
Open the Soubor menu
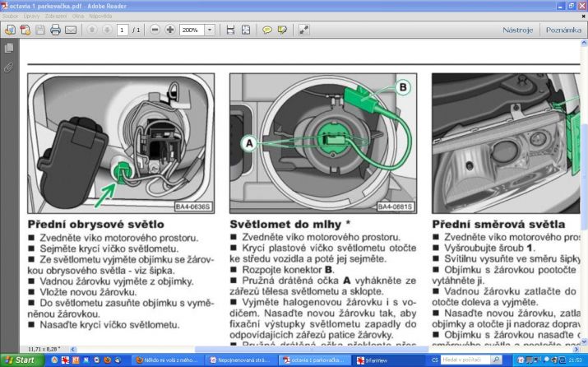[x=10, y=16]
